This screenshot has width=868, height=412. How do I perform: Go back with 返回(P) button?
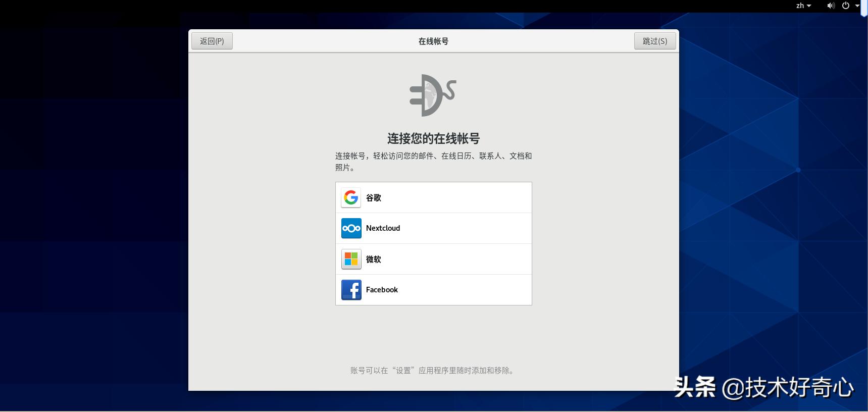point(212,41)
